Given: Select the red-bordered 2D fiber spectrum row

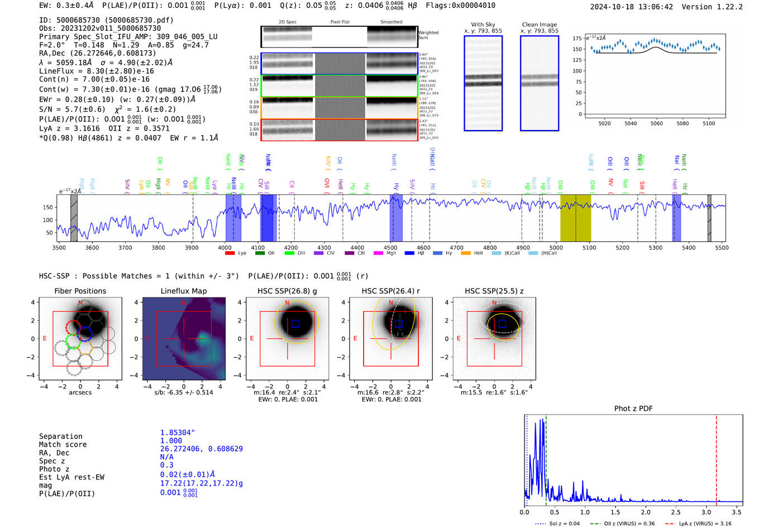Looking at the screenshot, I should tap(340, 130).
